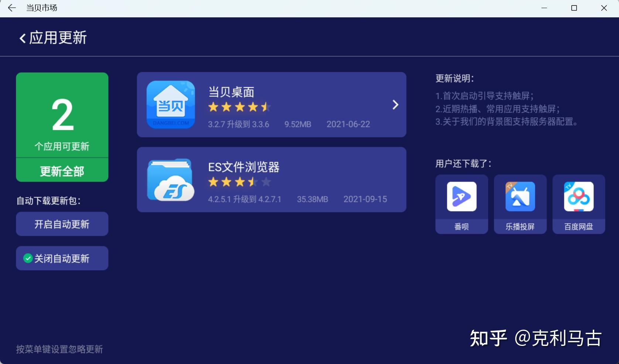
Task: Minimize the 当贝市场 window
Action: (x=544, y=8)
